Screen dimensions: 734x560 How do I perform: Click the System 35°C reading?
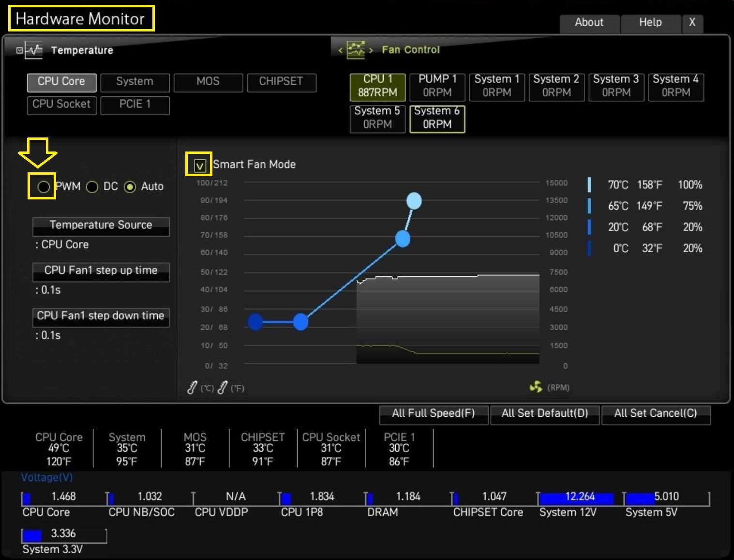[127, 449]
